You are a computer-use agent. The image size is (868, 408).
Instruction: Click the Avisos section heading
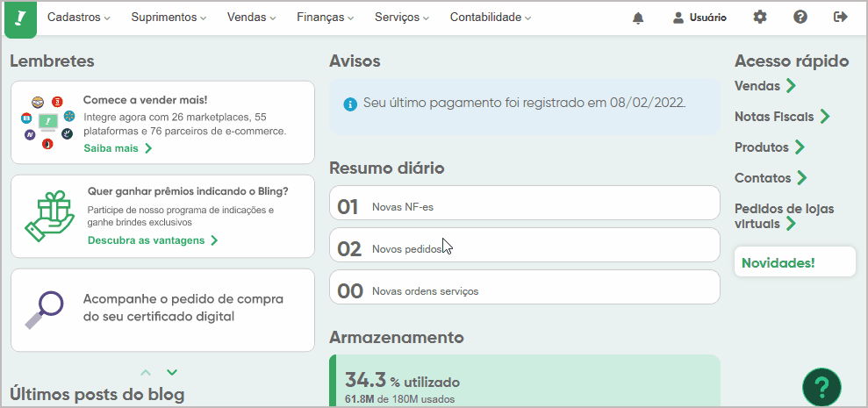click(x=355, y=61)
